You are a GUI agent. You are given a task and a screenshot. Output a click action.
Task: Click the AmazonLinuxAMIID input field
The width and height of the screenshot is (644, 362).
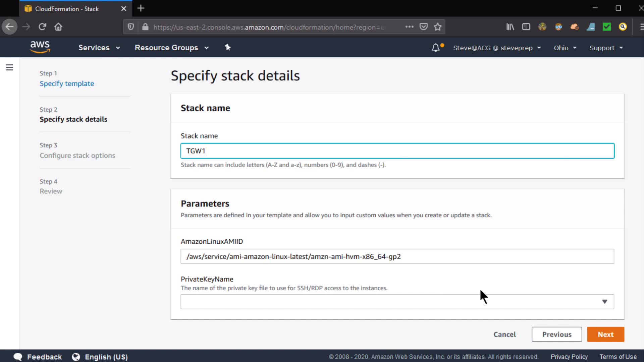coord(397,256)
